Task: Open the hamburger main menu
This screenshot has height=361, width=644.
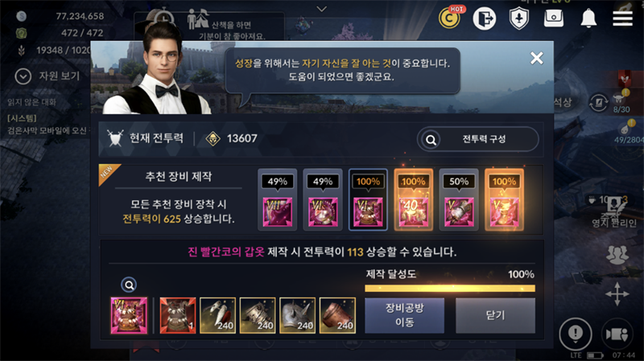Action: [x=622, y=18]
